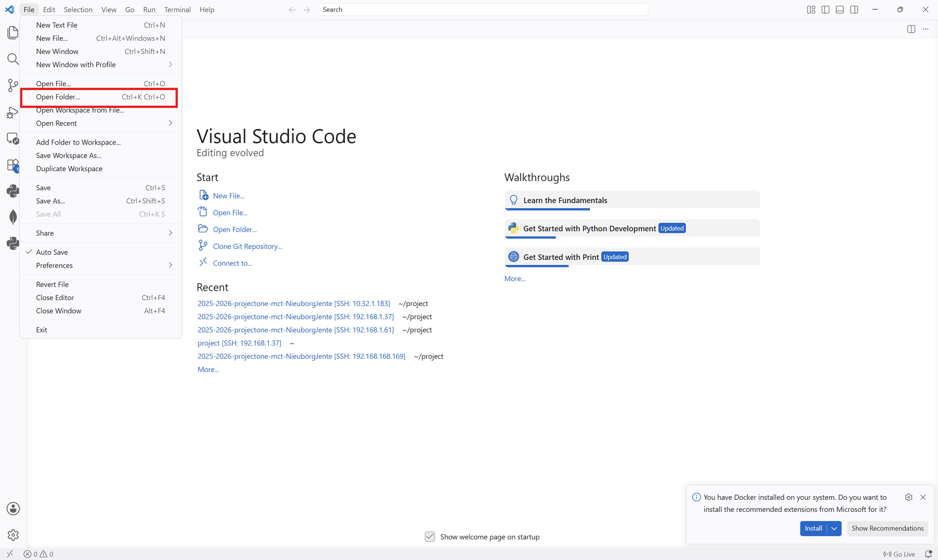Choose Duplicate Workspace menu entry

[101, 169]
